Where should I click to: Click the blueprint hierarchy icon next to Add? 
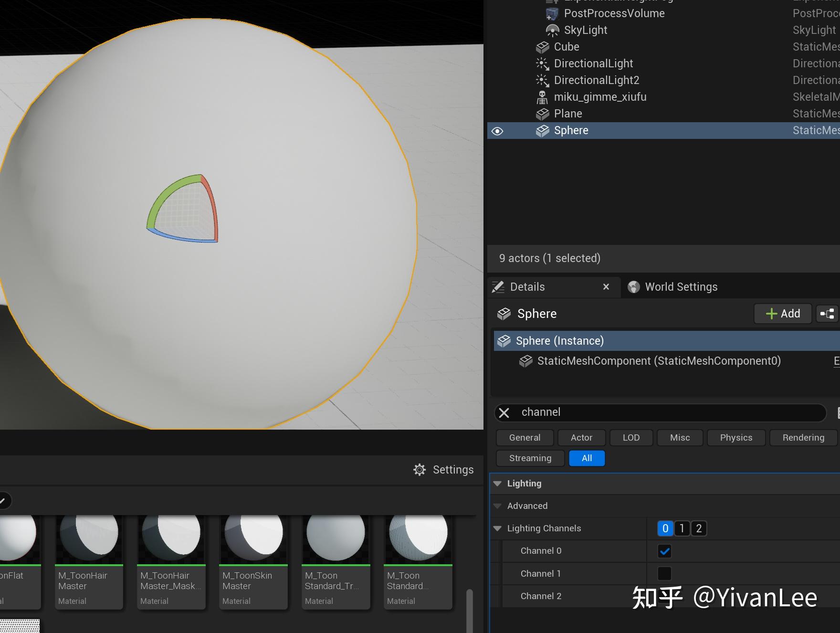click(x=827, y=314)
